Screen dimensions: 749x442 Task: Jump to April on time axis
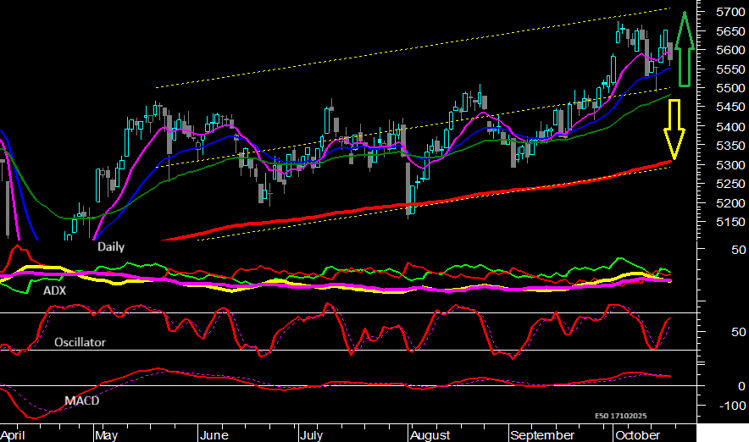[15, 435]
